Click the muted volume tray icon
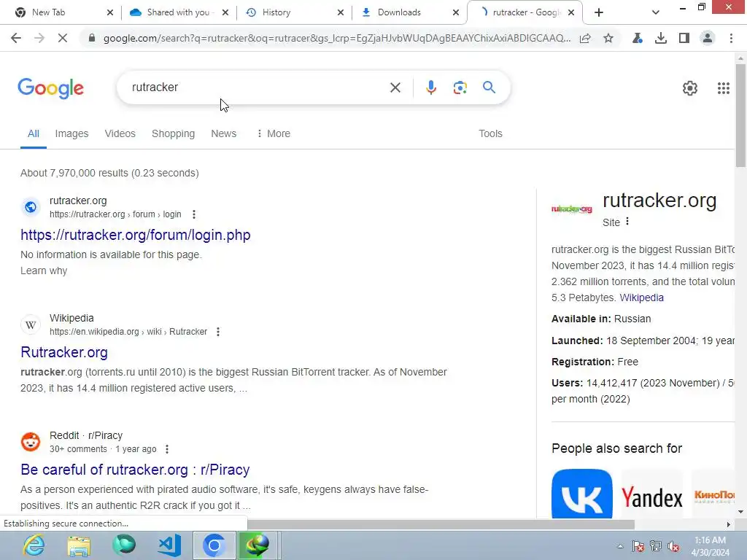 point(673,546)
